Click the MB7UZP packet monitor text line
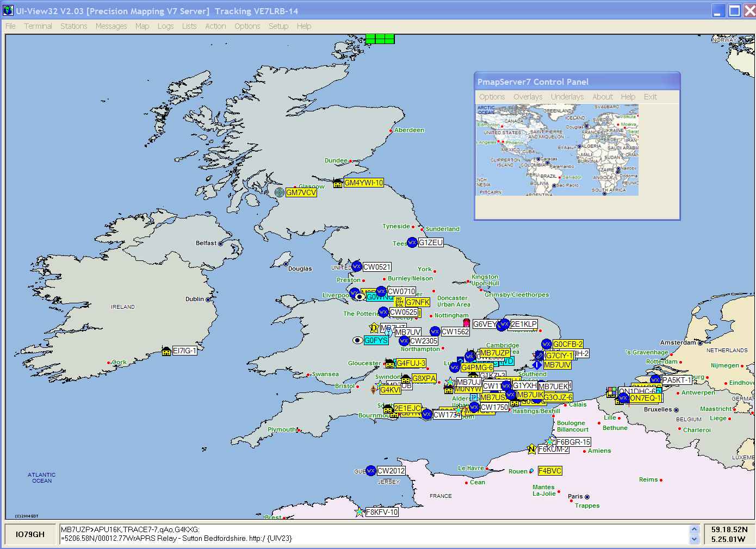This screenshot has width=756, height=549. point(131,529)
